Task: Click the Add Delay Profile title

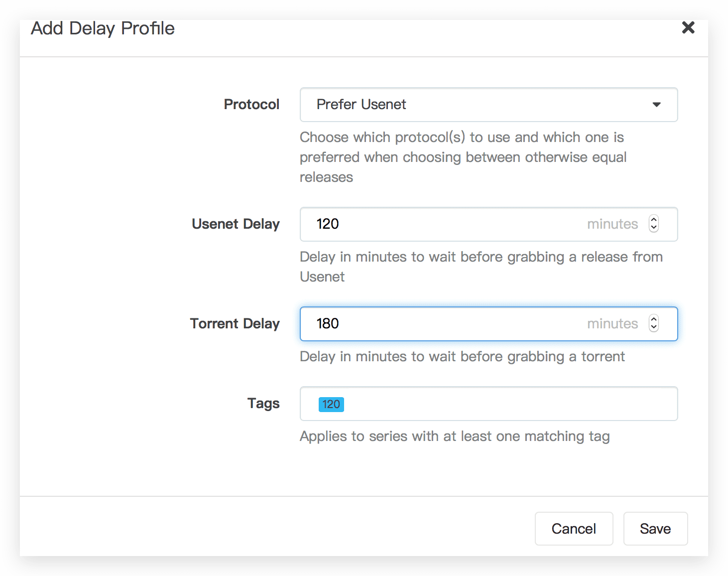Action: (103, 29)
